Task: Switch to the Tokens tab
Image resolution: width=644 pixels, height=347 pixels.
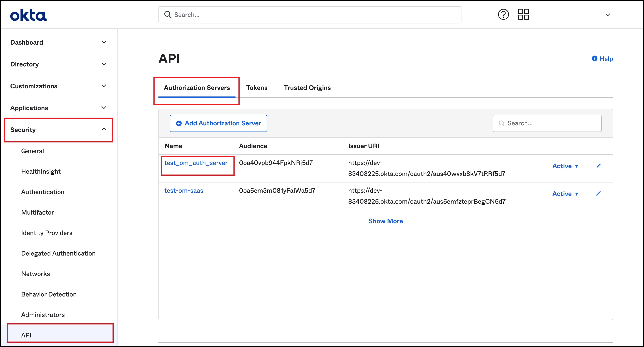Action: (257, 88)
